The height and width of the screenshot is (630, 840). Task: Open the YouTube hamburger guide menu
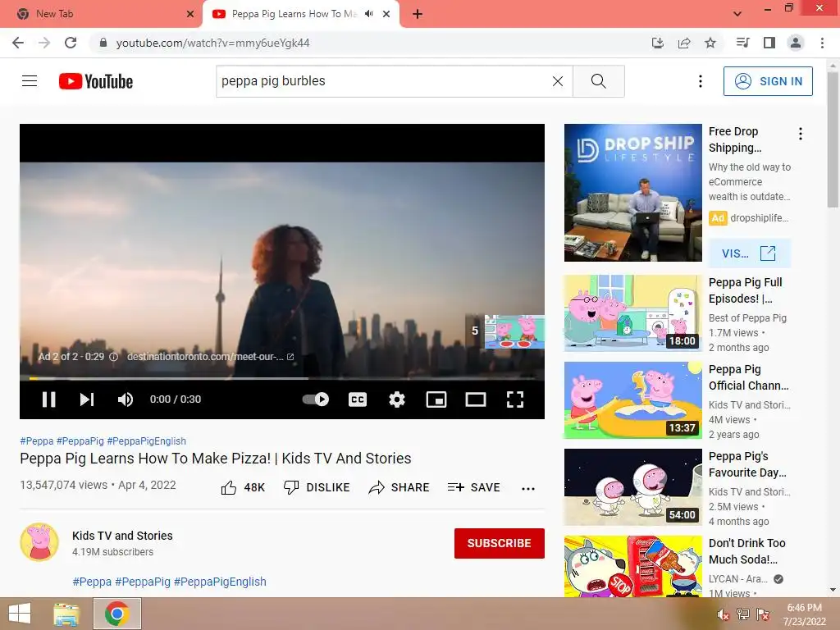coord(30,81)
